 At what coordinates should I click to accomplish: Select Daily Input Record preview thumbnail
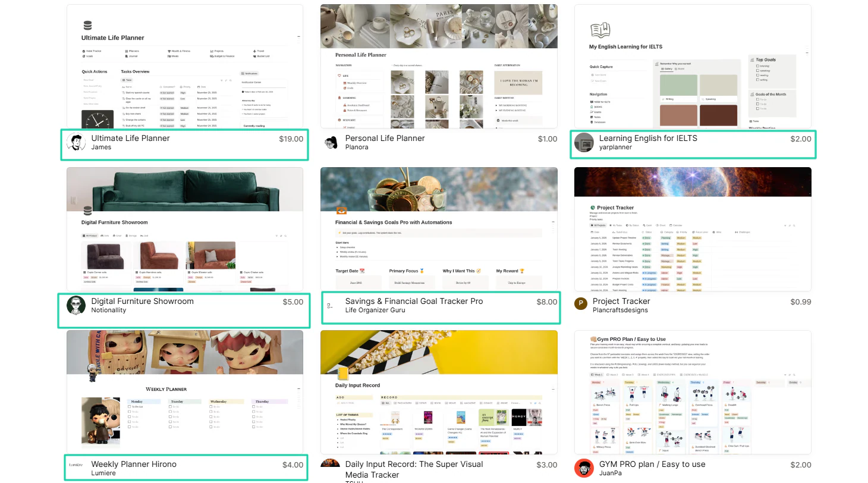439,392
